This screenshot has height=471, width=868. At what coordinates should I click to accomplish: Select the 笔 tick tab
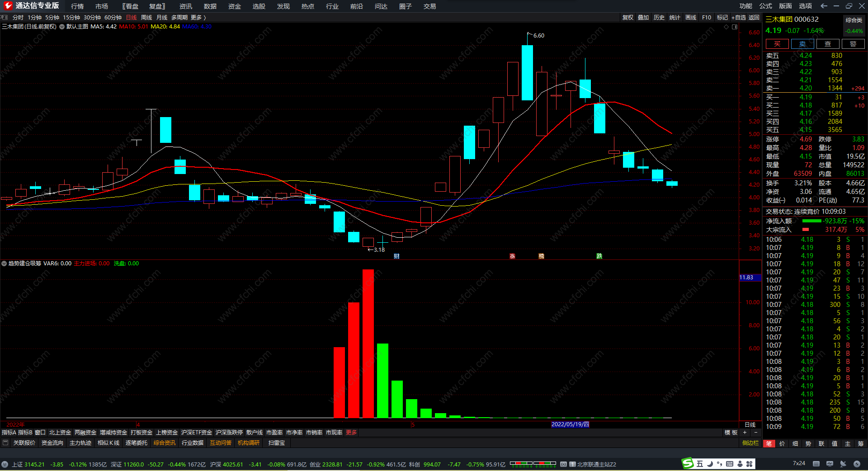769,443
